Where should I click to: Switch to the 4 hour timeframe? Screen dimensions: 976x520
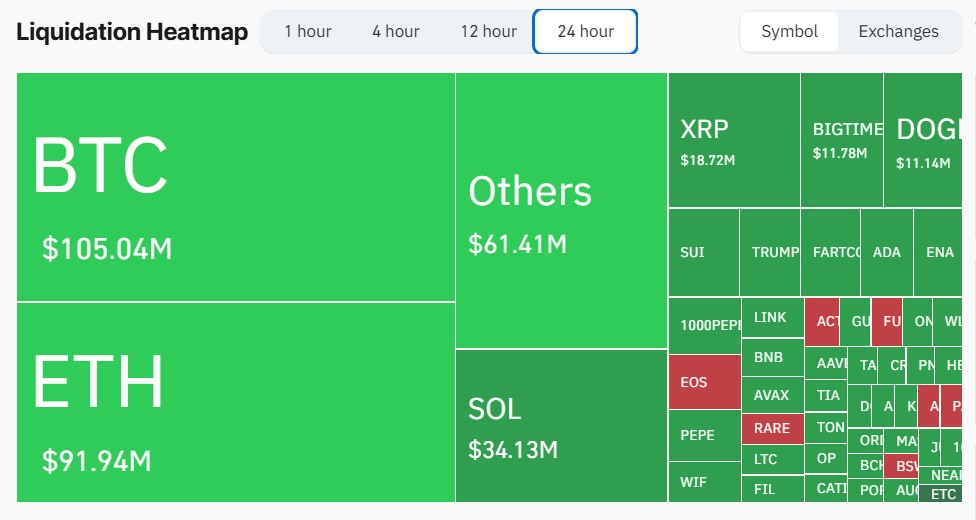pyautogui.click(x=395, y=31)
